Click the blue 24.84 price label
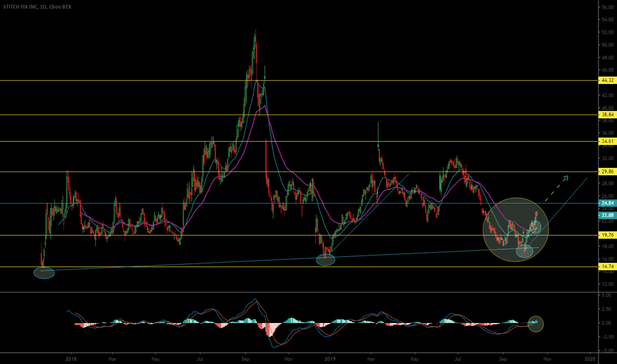The height and width of the screenshot is (364, 617). tap(607, 203)
